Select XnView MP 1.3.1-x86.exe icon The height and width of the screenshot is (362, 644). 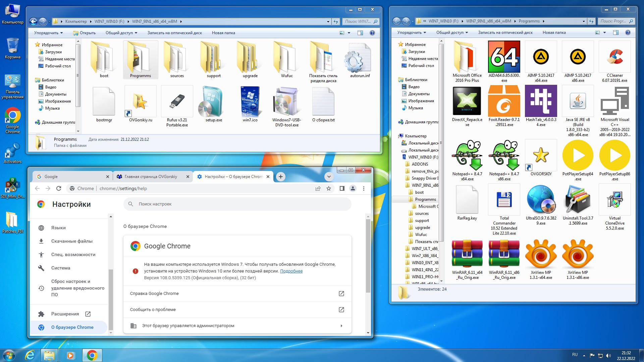tap(578, 254)
